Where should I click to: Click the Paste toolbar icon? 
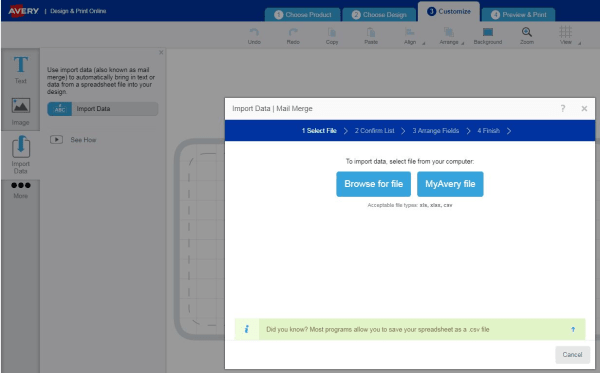[371, 36]
